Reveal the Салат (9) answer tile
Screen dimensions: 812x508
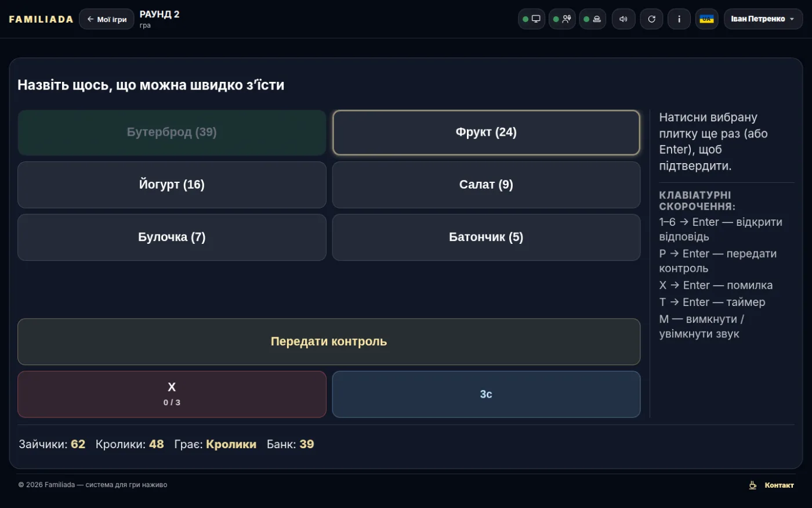486,185
